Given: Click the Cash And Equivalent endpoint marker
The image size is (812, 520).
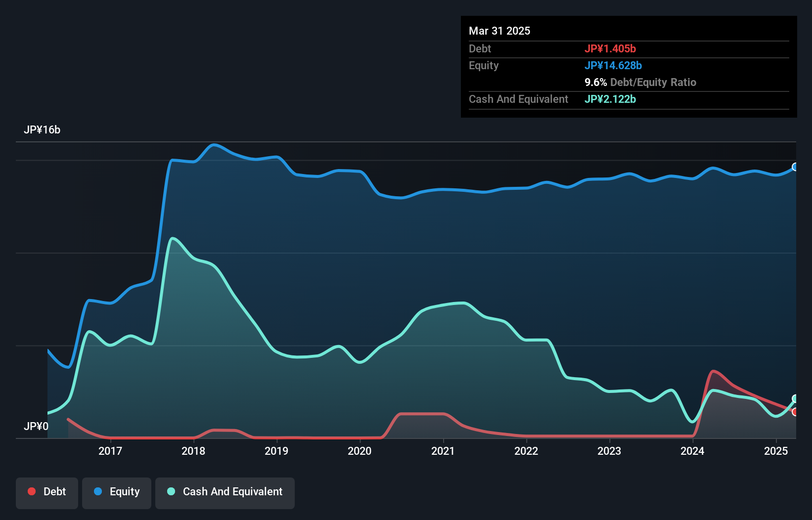Looking at the screenshot, I should 795,399.
